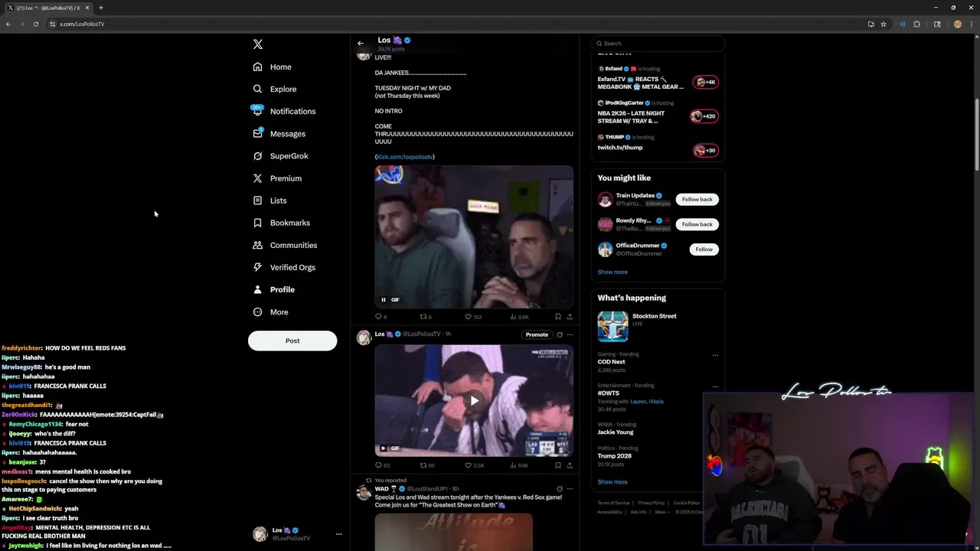
Task: Open the Chrome extensions puzzle icon
Action: tap(916, 24)
